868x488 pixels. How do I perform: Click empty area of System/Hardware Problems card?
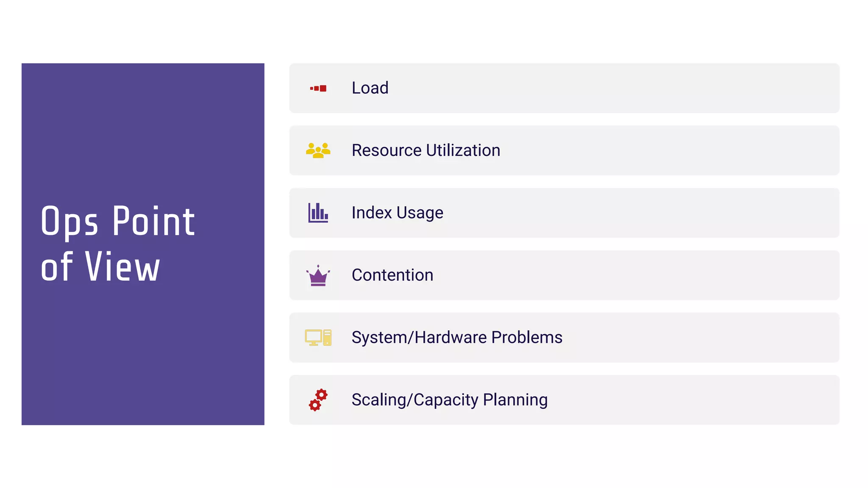point(699,338)
